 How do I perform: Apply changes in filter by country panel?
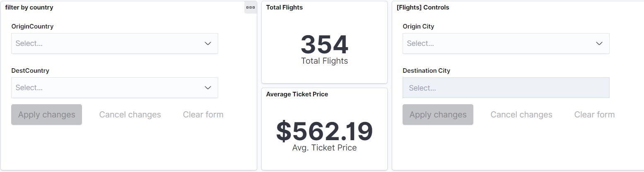point(46,115)
